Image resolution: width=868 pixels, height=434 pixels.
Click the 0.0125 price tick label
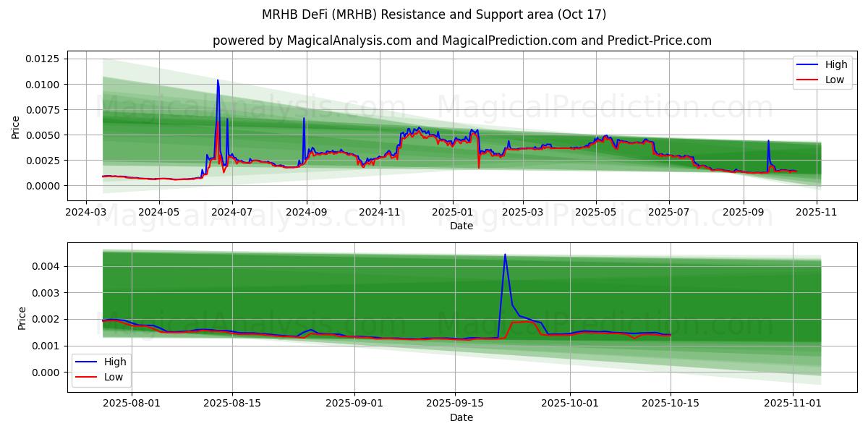click(x=44, y=59)
